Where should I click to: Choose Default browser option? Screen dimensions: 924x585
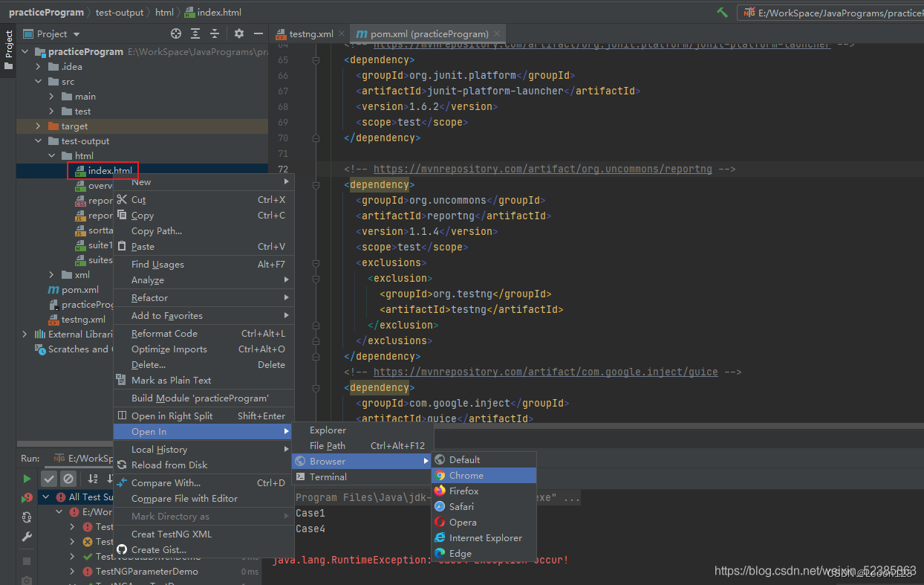(x=484, y=460)
